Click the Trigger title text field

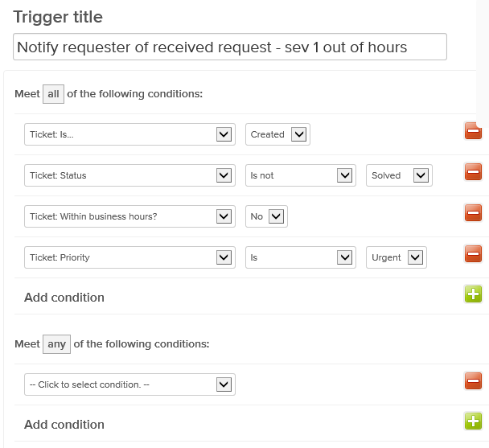pos(230,47)
